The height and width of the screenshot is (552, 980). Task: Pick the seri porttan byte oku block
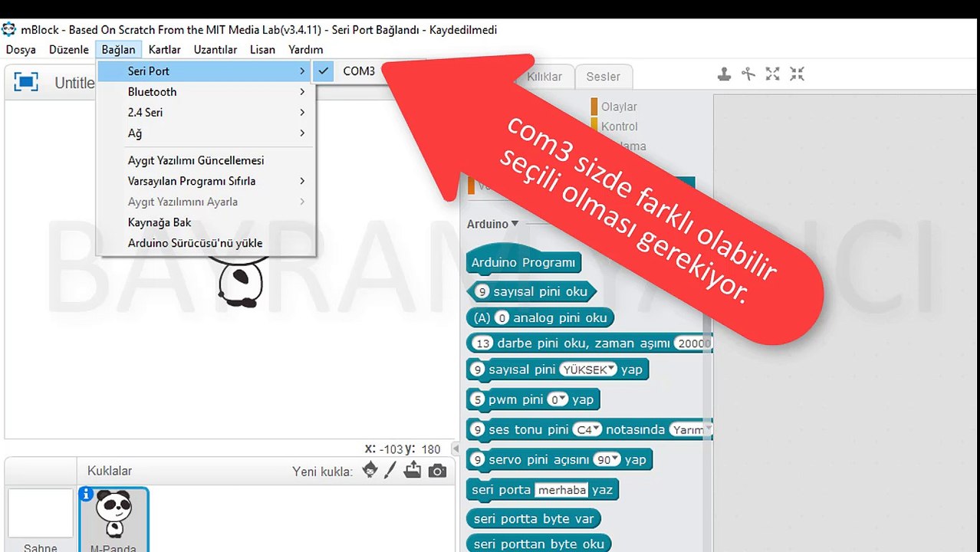[539, 544]
